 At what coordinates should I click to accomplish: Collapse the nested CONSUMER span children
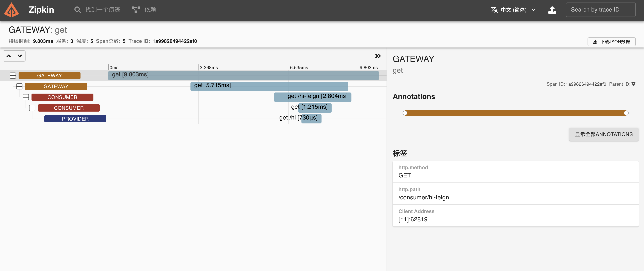pos(32,108)
